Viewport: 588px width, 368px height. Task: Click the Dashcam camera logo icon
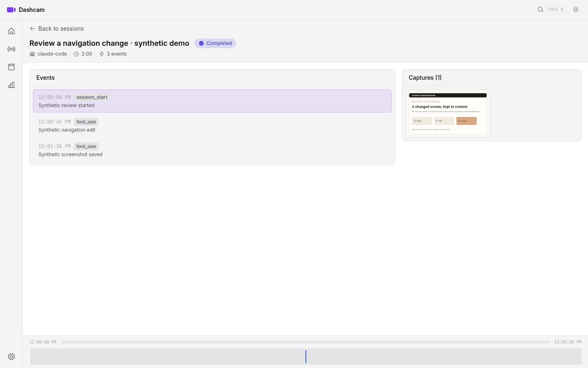[x=11, y=10]
